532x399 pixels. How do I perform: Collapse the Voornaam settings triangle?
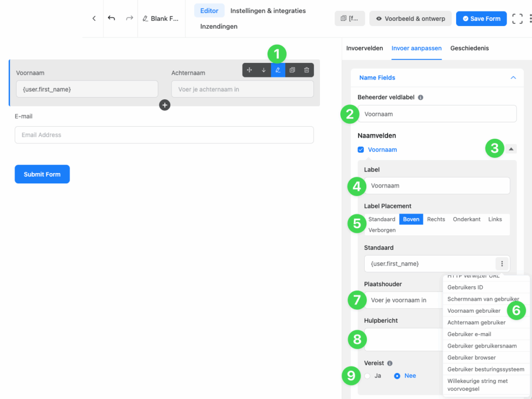point(511,149)
